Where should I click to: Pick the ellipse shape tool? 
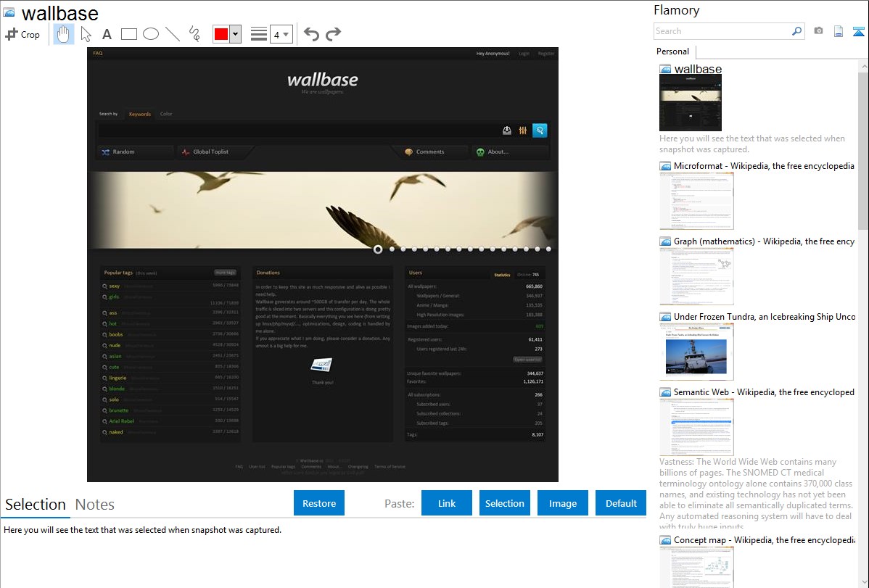(x=151, y=34)
